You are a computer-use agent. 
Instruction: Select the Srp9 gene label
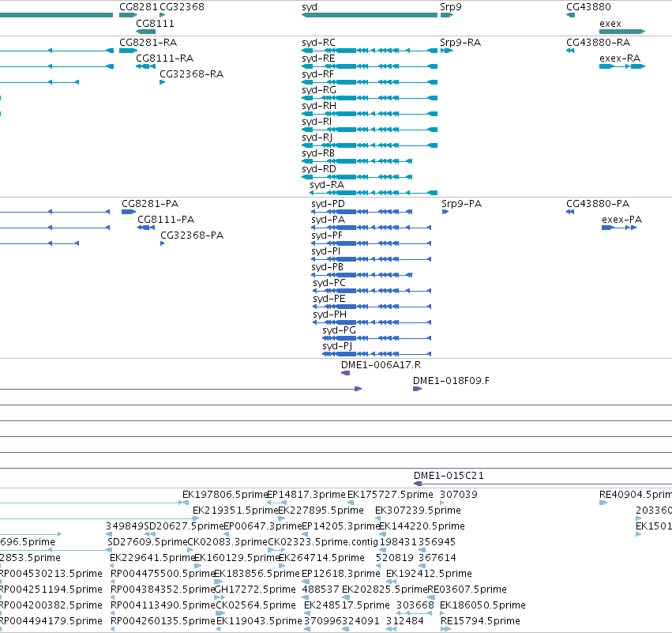tap(451, 7)
